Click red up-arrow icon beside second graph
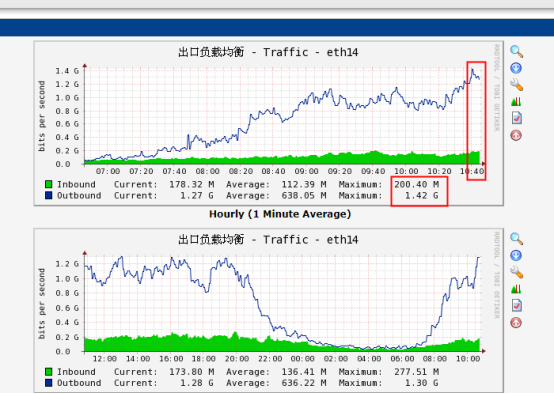Screen dimensions: 554x394 pyautogui.click(x=516, y=322)
